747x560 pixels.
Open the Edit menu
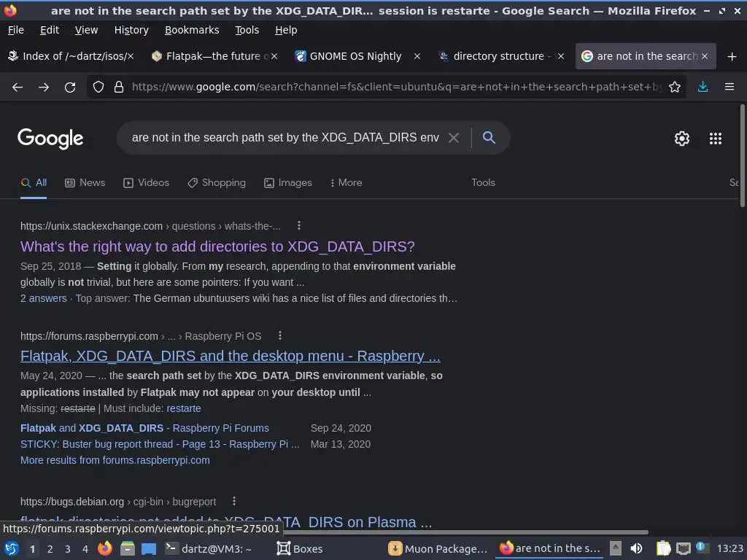pos(50,30)
